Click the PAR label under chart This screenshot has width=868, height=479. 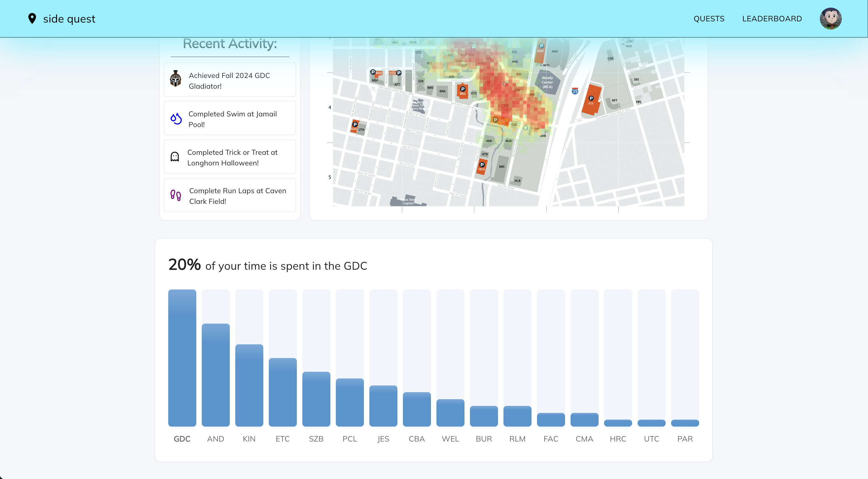pos(685,439)
